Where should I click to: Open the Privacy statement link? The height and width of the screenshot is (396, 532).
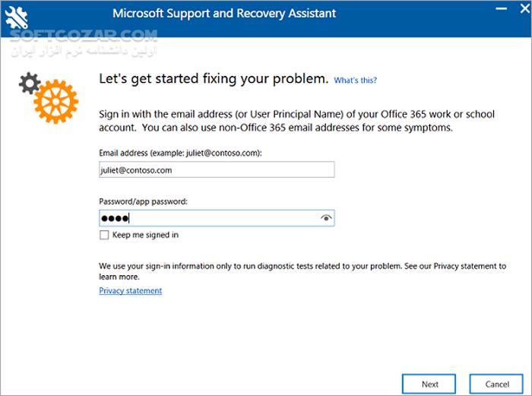(130, 291)
